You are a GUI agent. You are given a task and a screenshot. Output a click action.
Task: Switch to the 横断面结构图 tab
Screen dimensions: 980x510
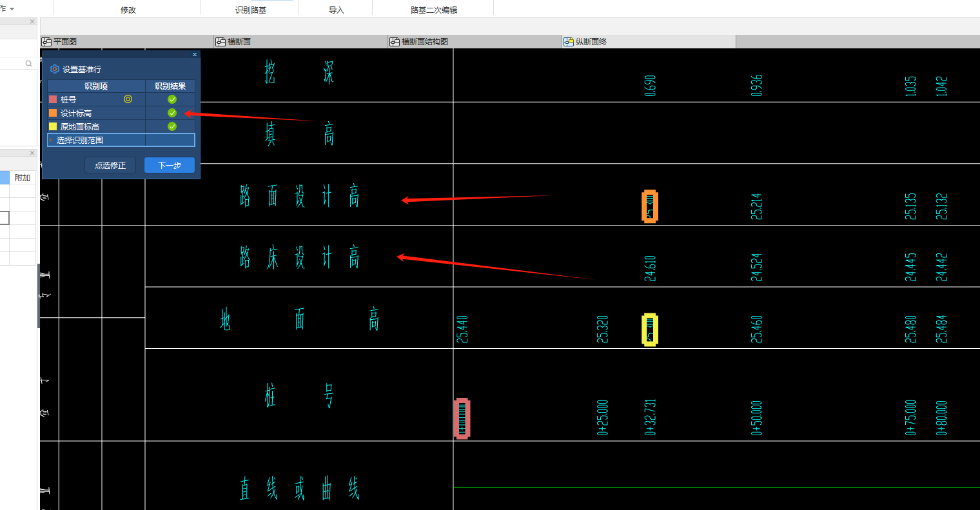point(475,41)
